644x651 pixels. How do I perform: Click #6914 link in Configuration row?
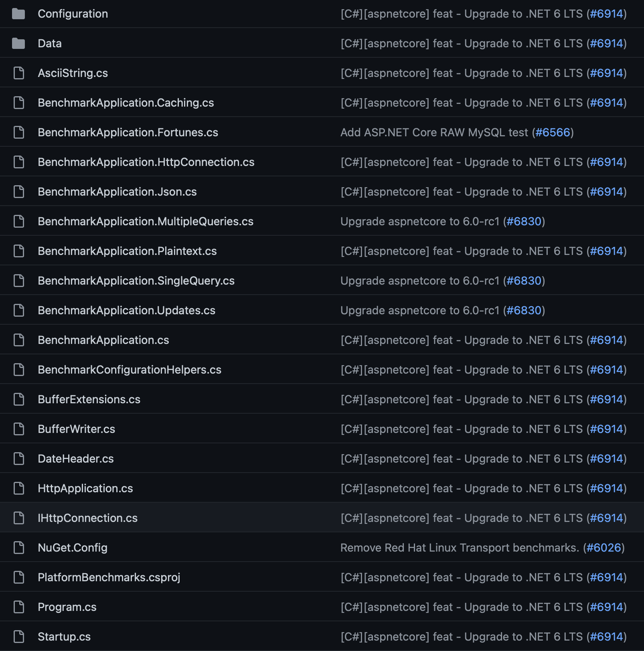tap(607, 14)
